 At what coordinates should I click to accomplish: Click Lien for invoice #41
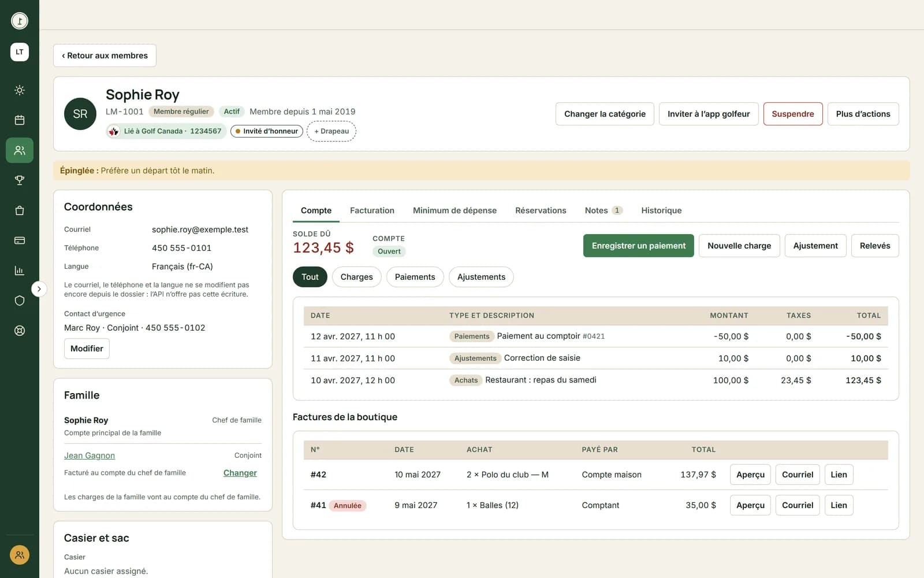click(839, 505)
